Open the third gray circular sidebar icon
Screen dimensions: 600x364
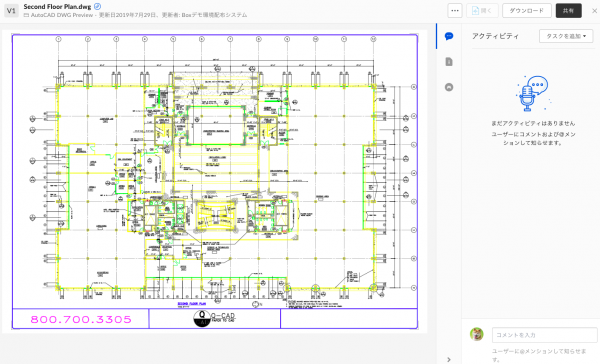(449, 87)
